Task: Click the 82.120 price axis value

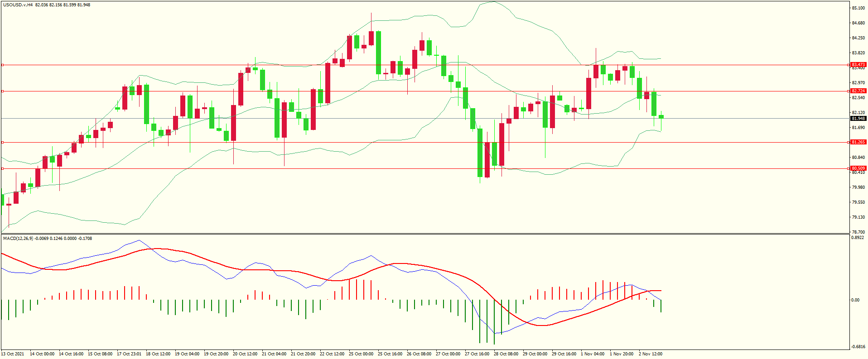Action: pos(858,113)
